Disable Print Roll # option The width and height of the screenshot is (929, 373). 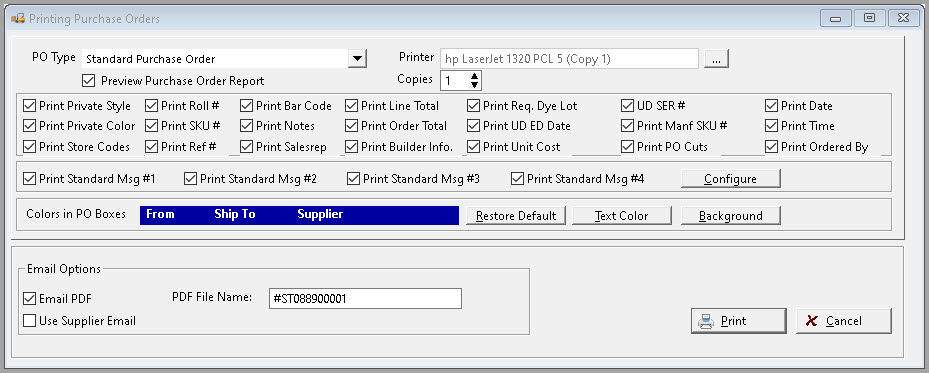(151, 106)
